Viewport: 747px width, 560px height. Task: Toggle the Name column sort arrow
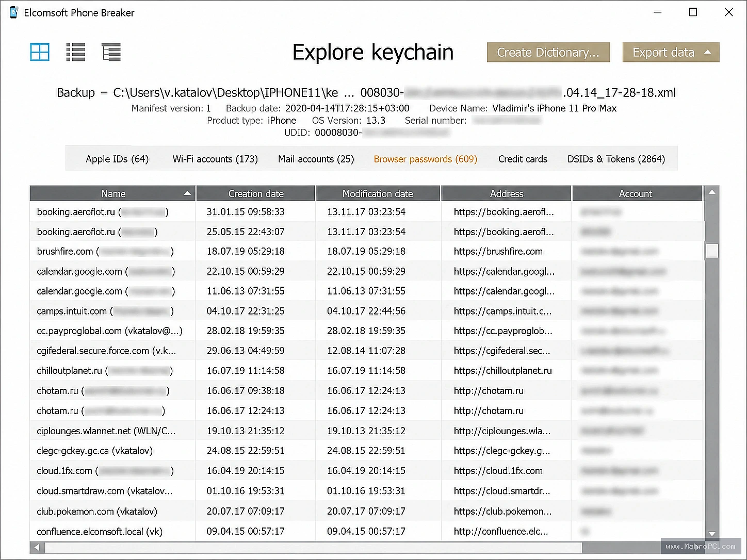(187, 193)
